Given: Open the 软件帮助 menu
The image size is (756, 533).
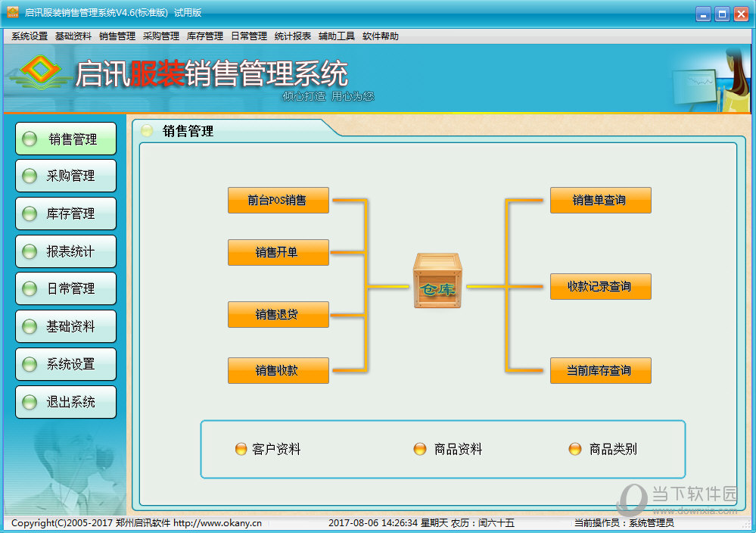Looking at the screenshot, I should 381,36.
